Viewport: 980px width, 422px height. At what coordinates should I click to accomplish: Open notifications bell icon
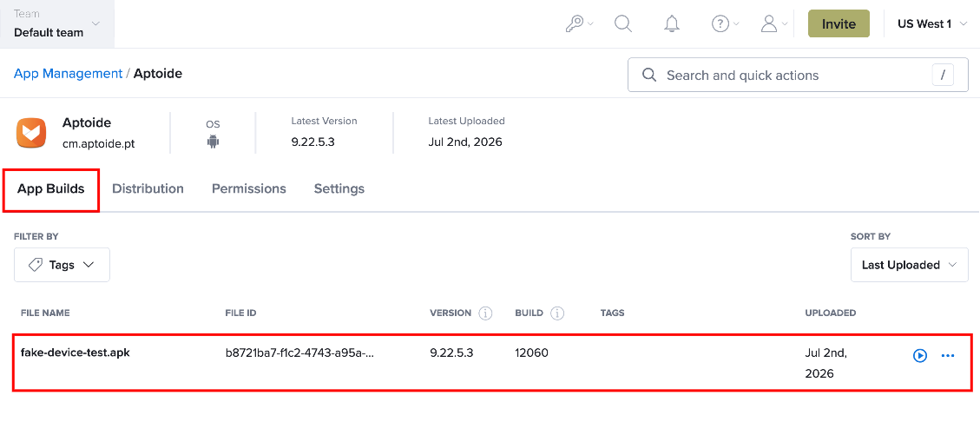[x=672, y=23]
